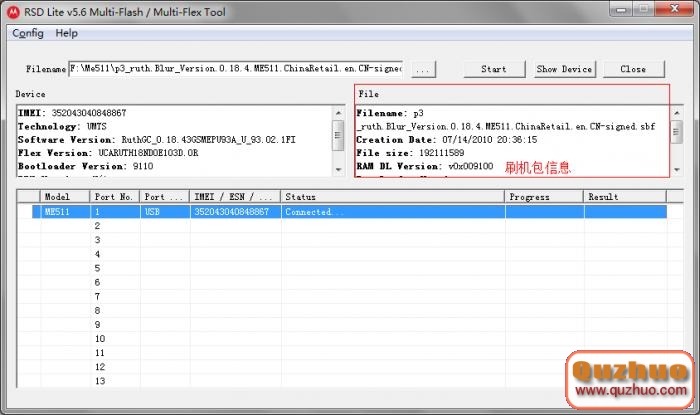Click the USB port cell in row 1
Image resolution: width=700 pixels, height=415 pixels.
(x=165, y=212)
